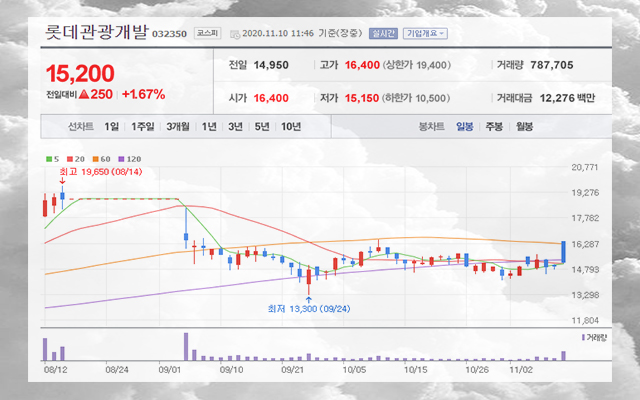Click the 하한가 10,500 text
The image size is (640, 400).
point(416,98)
